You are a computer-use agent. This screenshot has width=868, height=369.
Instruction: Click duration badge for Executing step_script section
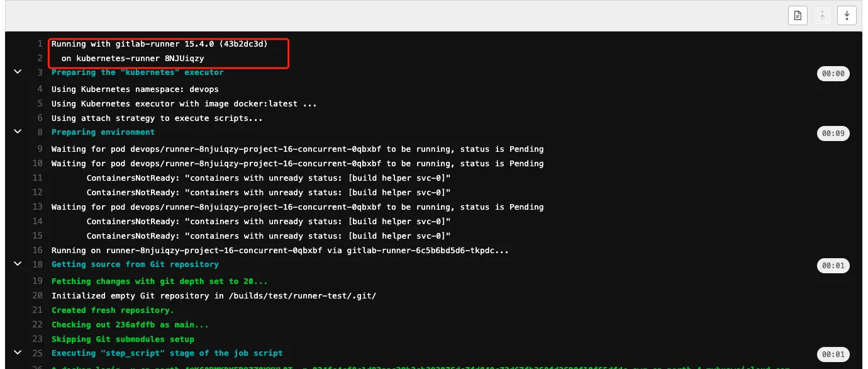833,355
